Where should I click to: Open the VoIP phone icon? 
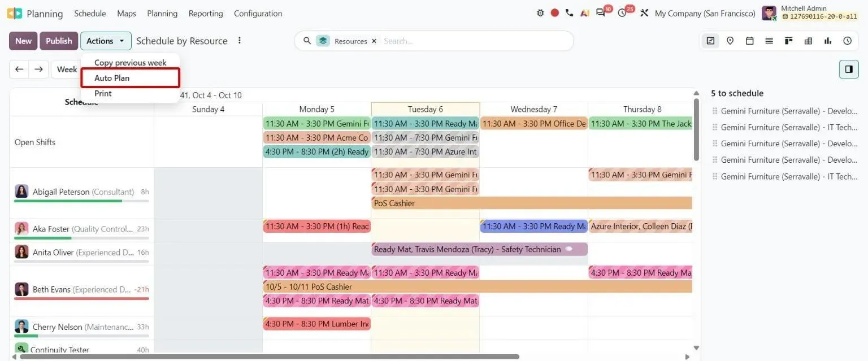tap(570, 13)
